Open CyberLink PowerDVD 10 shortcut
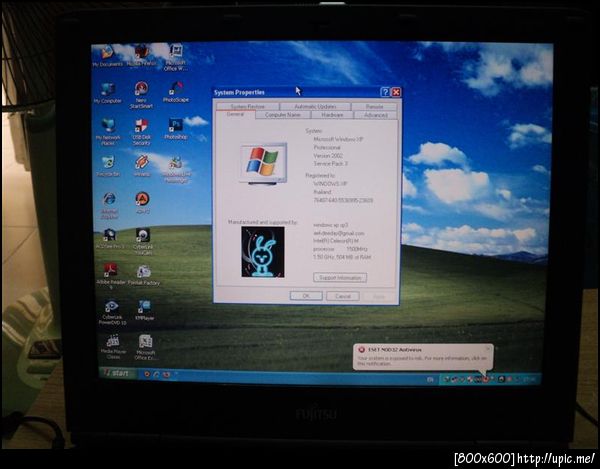This screenshot has width=600, height=469. click(x=112, y=313)
